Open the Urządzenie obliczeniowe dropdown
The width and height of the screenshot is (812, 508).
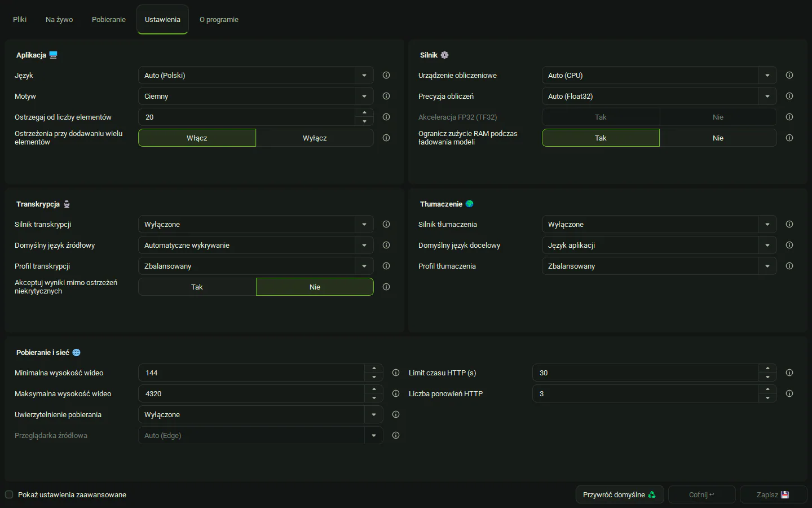pos(659,75)
